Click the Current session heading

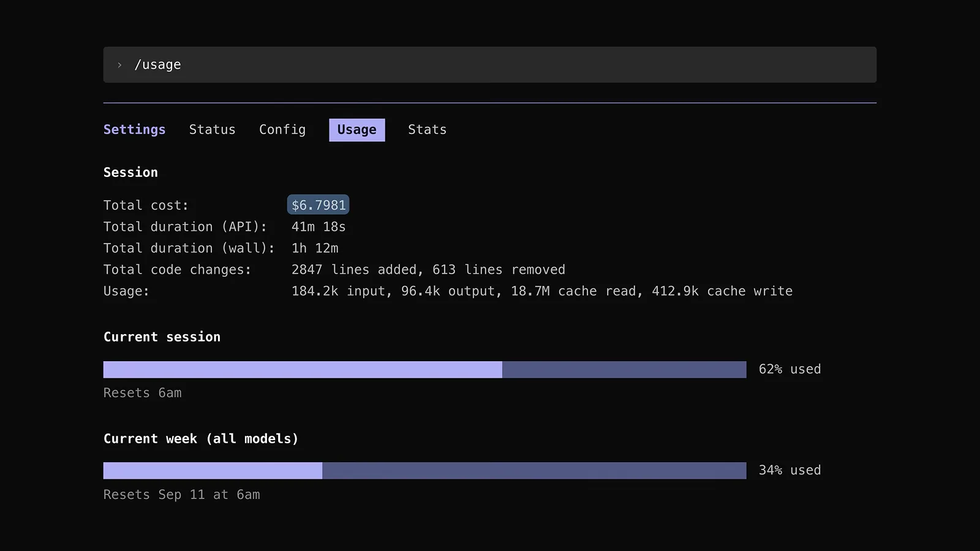pyautogui.click(x=162, y=337)
